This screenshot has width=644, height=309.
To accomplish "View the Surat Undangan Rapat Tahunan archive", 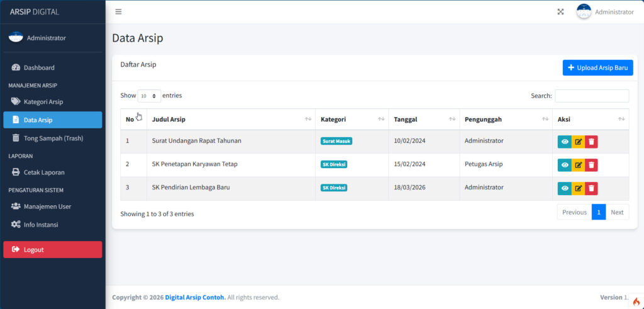I will tap(564, 142).
